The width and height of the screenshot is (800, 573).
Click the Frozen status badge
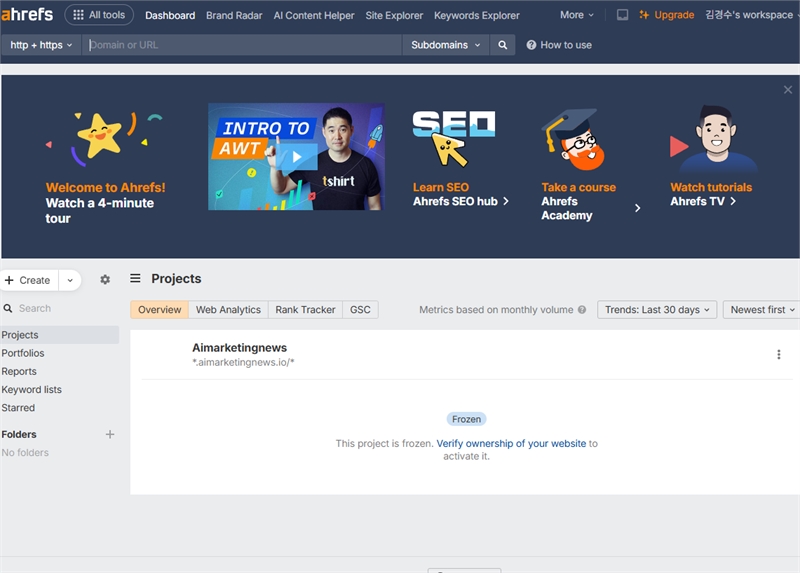point(466,419)
